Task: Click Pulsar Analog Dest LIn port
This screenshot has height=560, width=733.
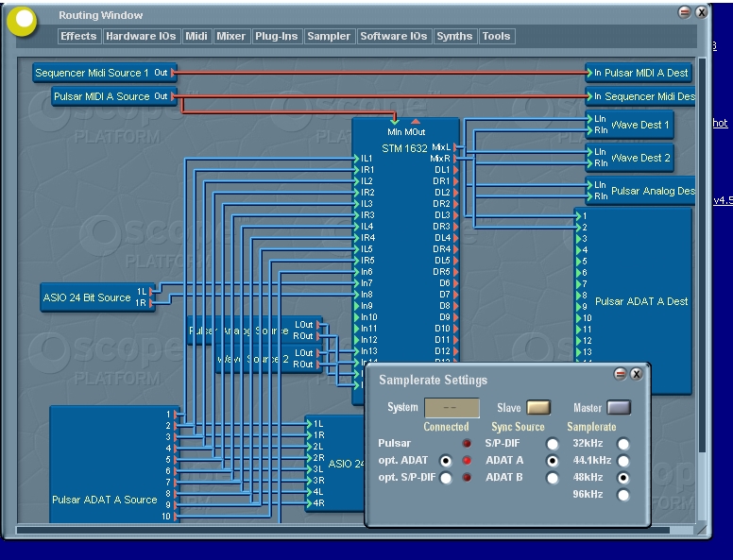Action: pos(590,185)
